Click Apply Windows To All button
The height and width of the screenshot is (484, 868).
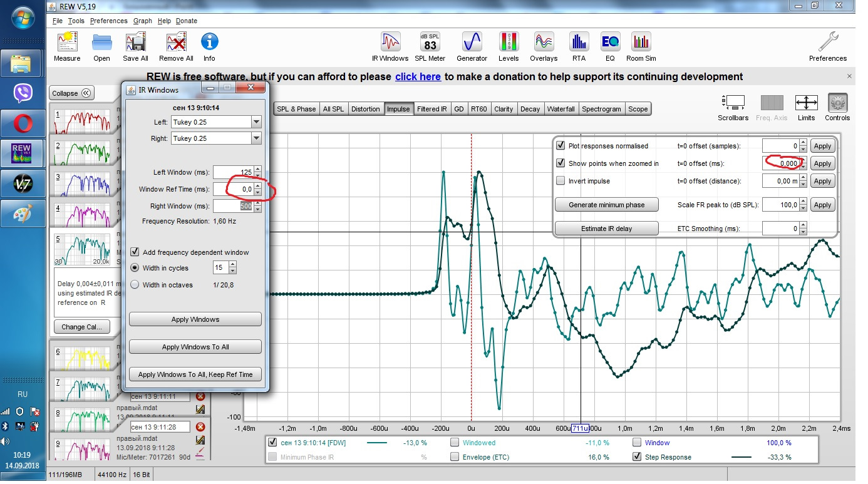coord(195,347)
